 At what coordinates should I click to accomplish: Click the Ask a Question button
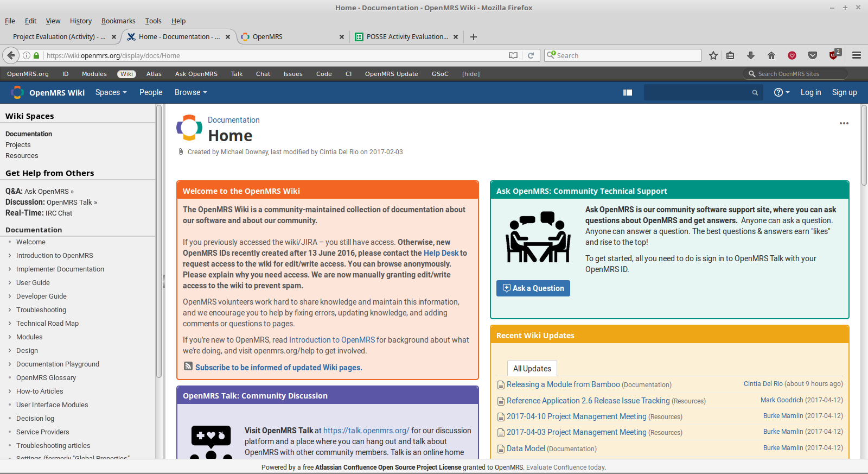[x=533, y=288]
